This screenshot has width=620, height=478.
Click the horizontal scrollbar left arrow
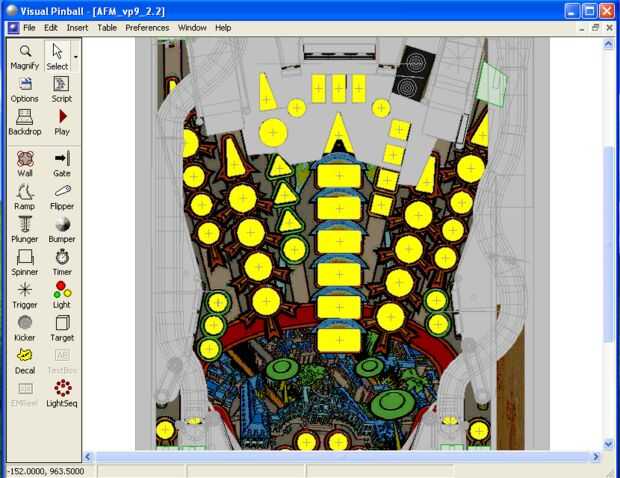[88, 457]
